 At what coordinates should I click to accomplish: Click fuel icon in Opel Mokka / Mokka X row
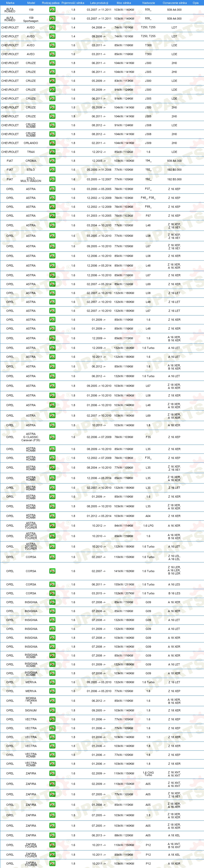52,700
